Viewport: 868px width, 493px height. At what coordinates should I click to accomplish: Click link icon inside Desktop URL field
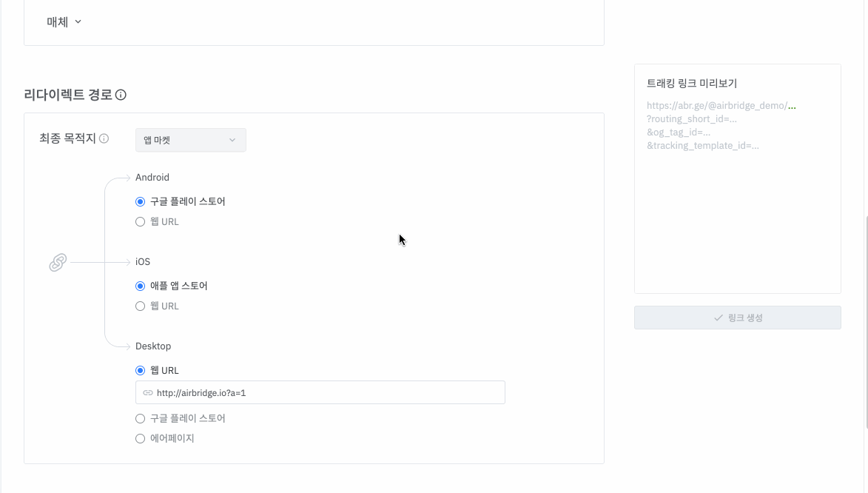point(148,393)
